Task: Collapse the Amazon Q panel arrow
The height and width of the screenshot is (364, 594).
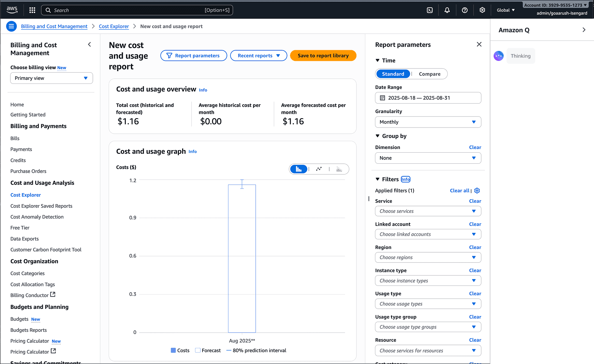Action: 584,30
